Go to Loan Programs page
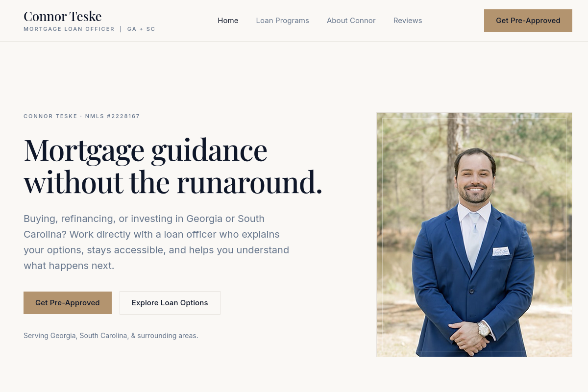 282,21
